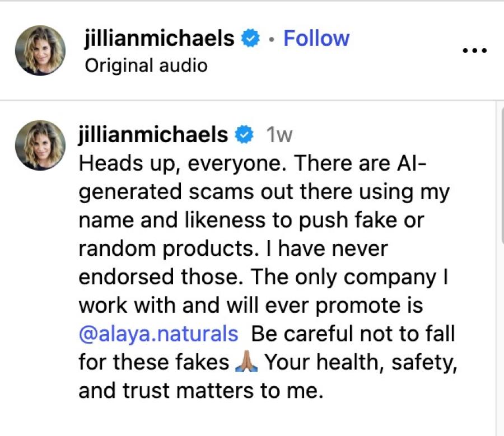Follow the jillianmichaels account
The height and width of the screenshot is (436, 504).
(316, 39)
